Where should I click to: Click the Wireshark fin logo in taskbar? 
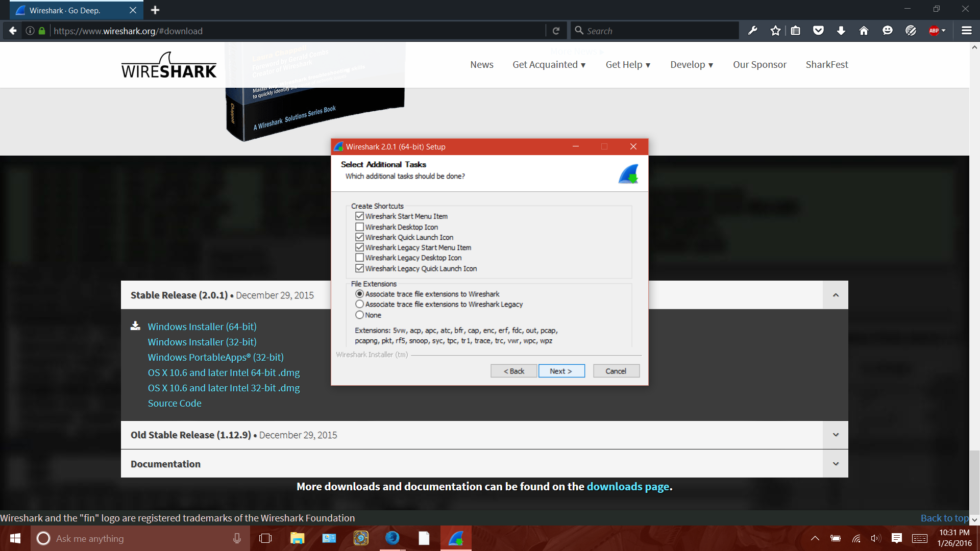click(456, 538)
